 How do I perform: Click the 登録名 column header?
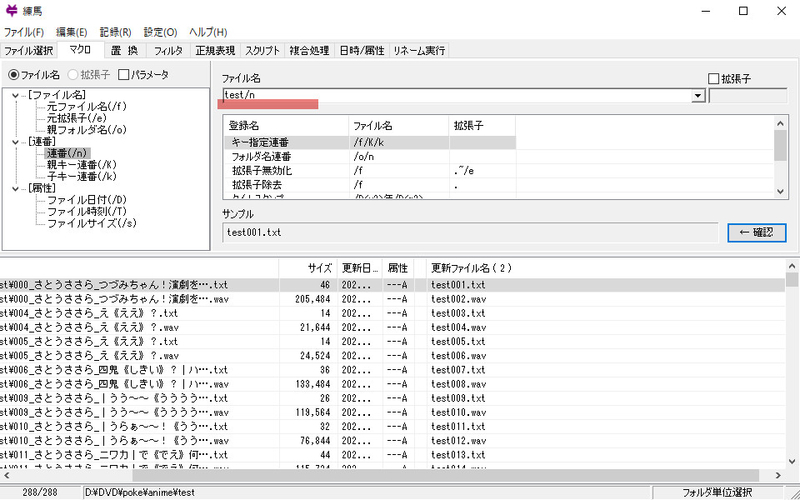286,126
